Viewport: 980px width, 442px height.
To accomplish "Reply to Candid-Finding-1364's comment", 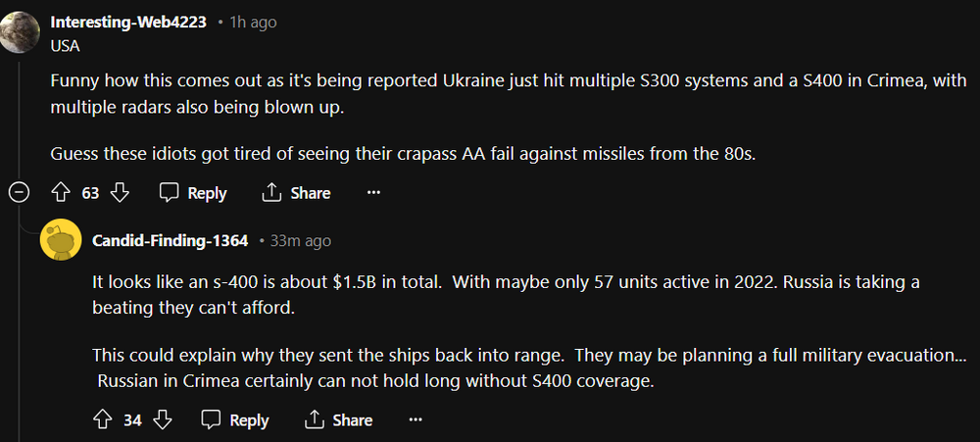I will point(235,420).
